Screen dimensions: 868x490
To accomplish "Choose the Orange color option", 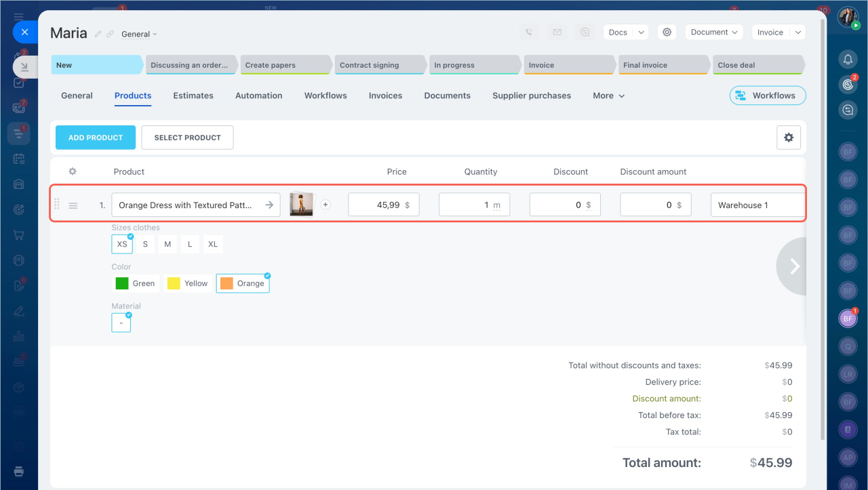I will (x=243, y=283).
